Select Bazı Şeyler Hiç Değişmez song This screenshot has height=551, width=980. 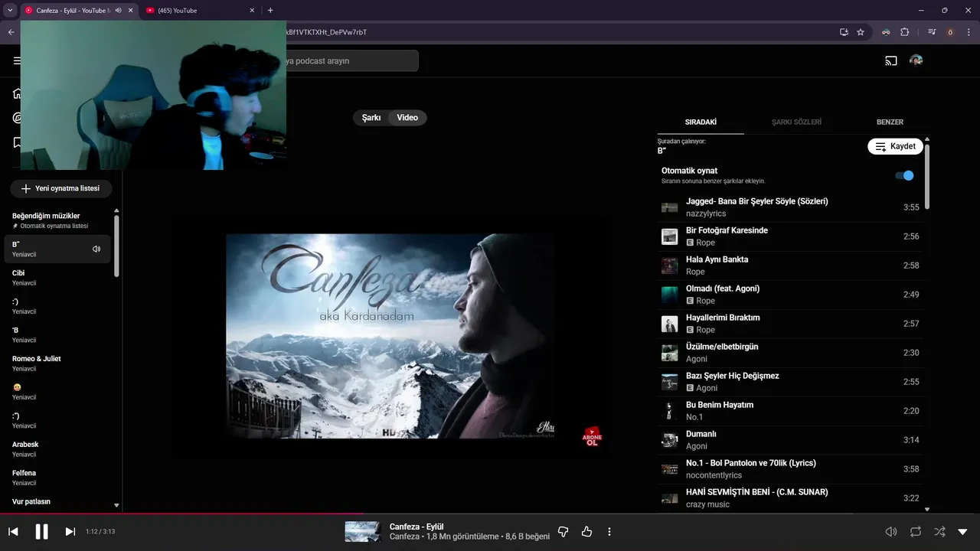791,382
